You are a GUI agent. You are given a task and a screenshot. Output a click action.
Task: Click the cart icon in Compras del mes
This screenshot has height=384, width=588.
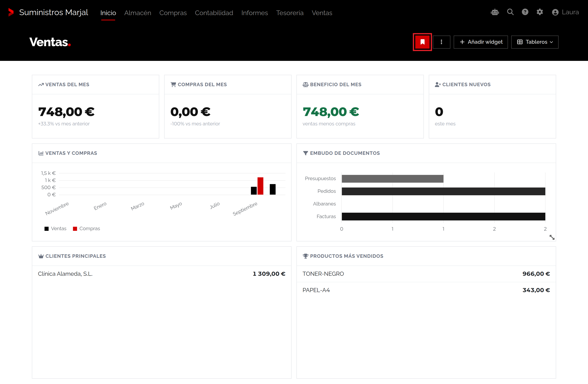[x=173, y=85]
